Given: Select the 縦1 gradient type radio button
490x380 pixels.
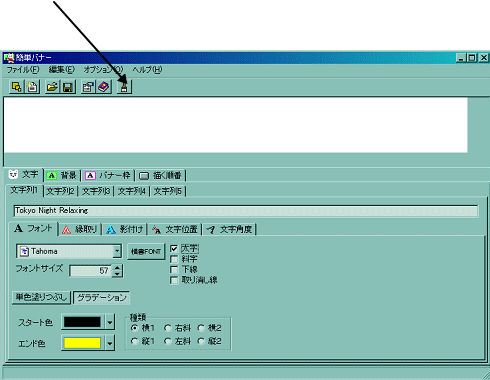Looking at the screenshot, I should click(x=134, y=341).
